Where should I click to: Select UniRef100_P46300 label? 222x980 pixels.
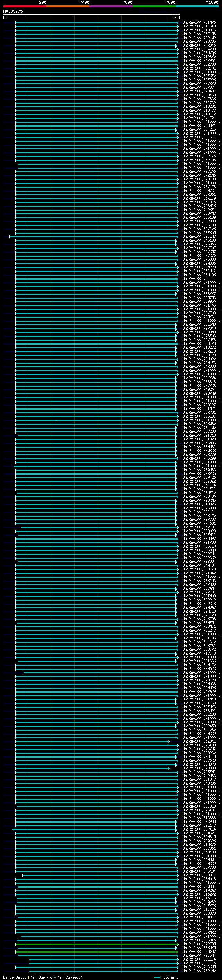[x=199, y=508]
